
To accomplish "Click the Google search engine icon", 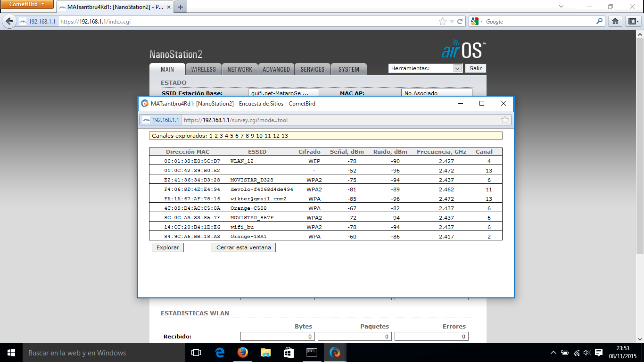I will (x=474, y=22).
